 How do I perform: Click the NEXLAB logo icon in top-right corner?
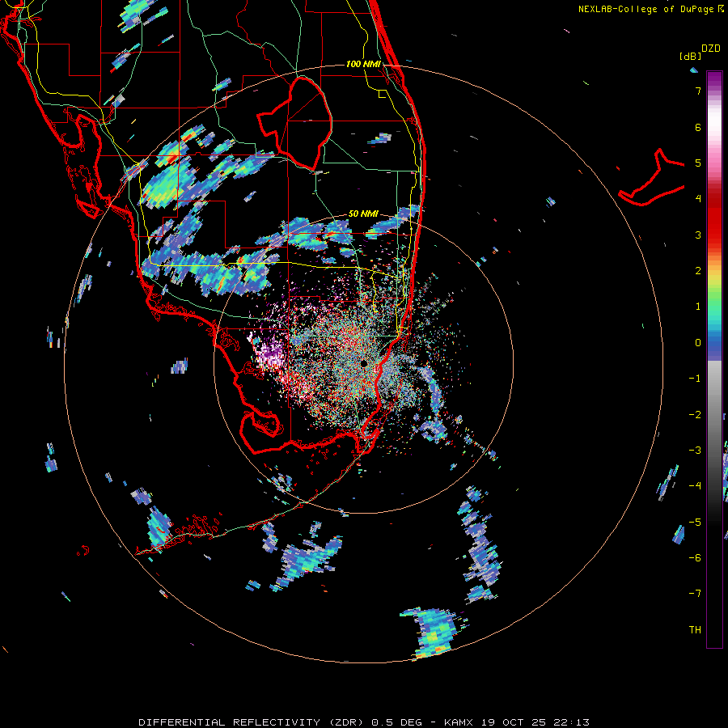(x=721, y=9)
